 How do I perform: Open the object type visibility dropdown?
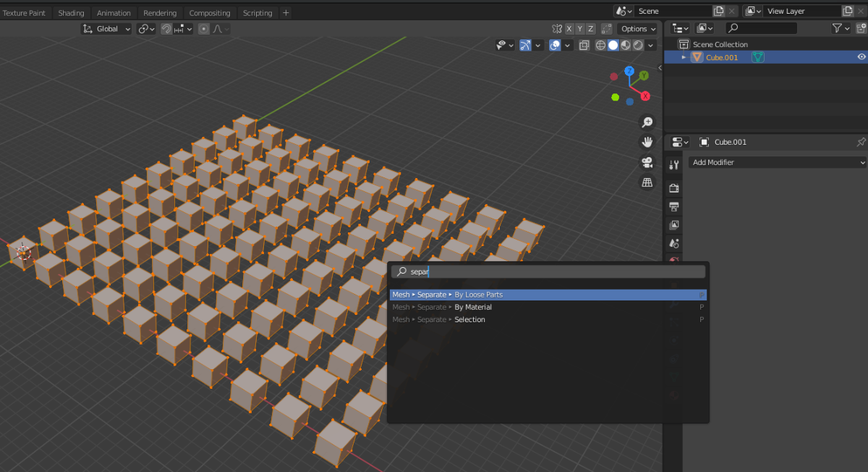(x=505, y=45)
